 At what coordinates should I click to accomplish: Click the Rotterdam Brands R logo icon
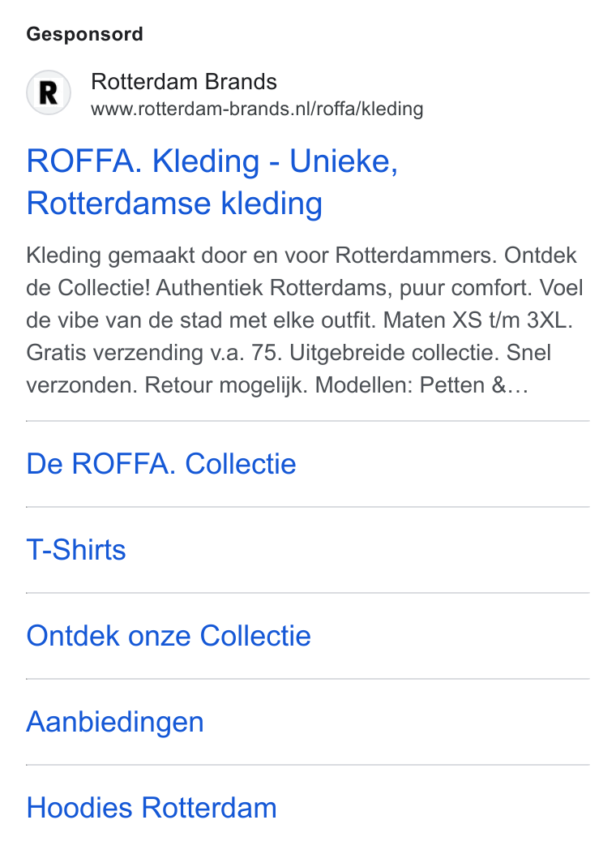[49, 92]
